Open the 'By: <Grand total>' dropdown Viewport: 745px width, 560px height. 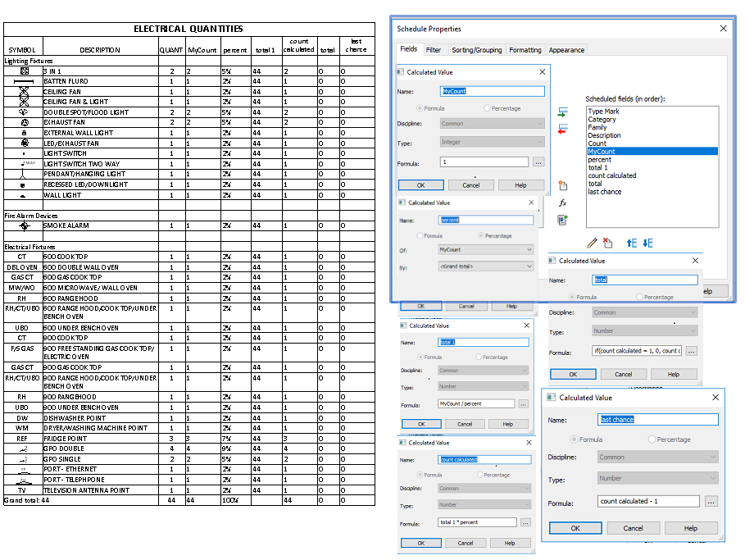point(485,266)
